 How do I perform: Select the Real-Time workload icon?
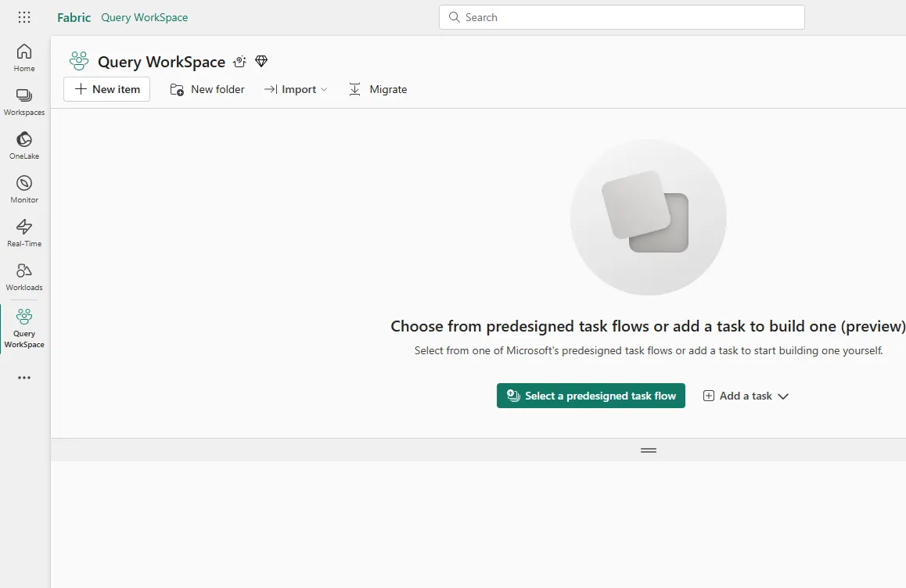(23, 231)
